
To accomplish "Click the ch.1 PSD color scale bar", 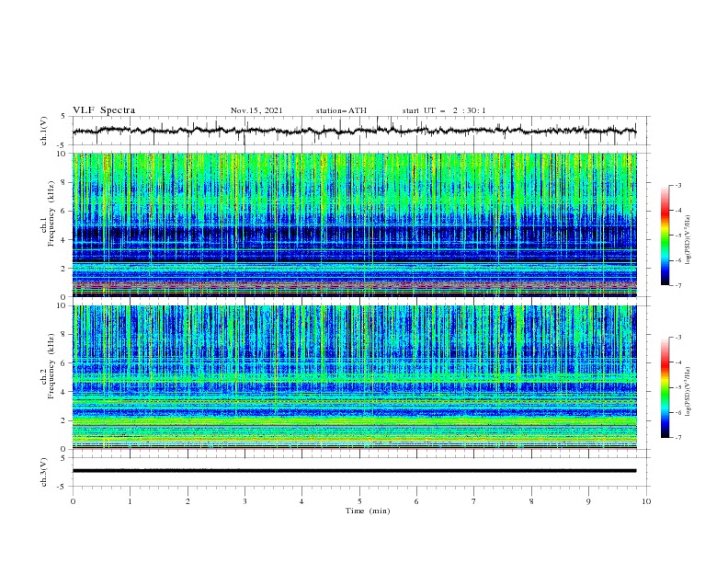I will pos(665,236).
